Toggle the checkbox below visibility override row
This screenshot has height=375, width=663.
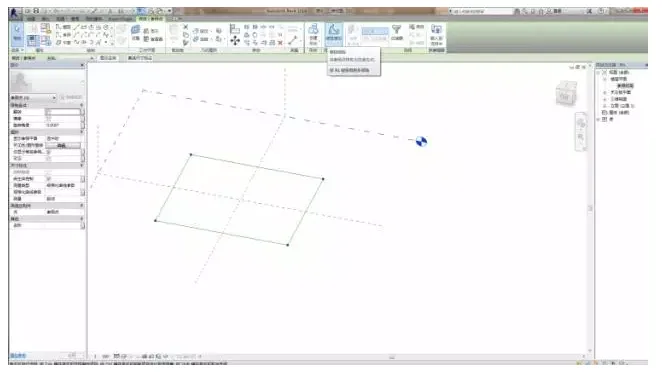coord(48,159)
